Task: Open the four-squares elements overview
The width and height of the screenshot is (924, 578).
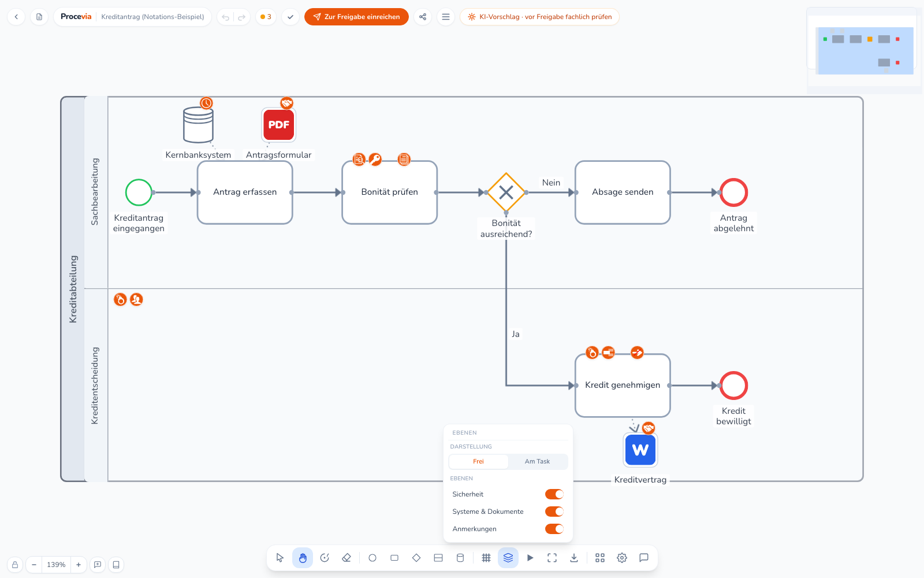Action: (600, 558)
